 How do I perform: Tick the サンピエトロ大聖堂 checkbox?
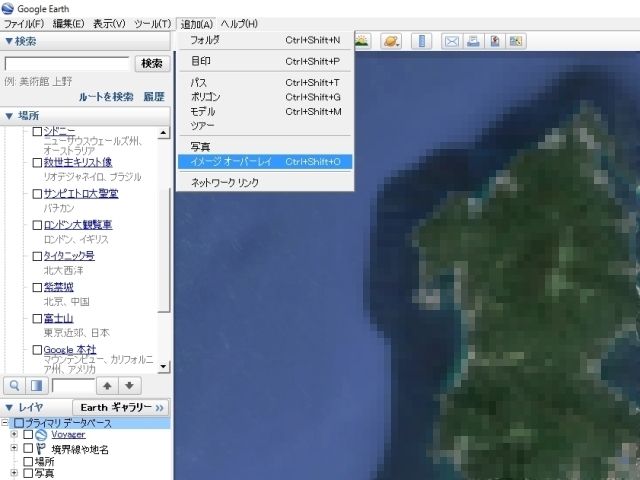[x=37, y=193]
